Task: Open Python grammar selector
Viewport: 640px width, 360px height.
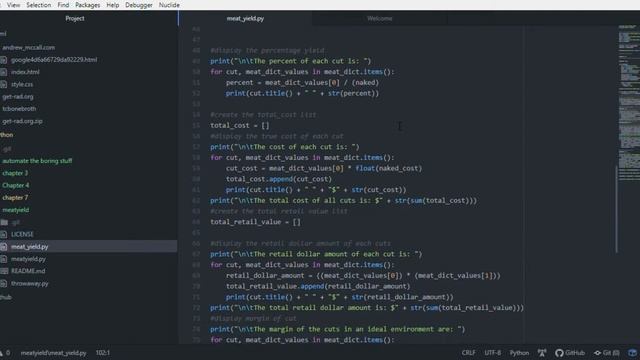Action: click(x=519, y=353)
